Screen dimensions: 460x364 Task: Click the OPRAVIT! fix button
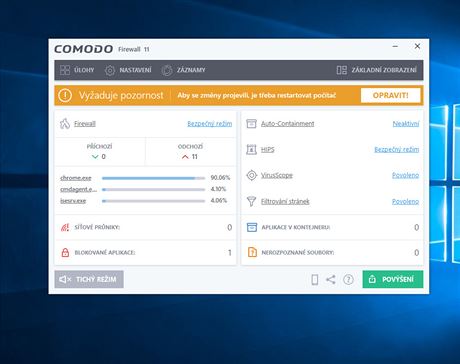tap(390, 95)
